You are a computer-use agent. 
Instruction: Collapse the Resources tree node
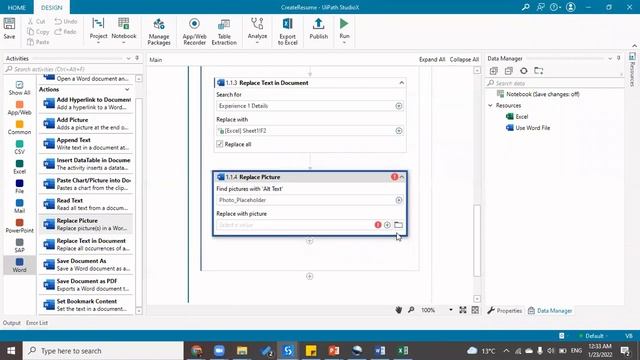[490, 105]
